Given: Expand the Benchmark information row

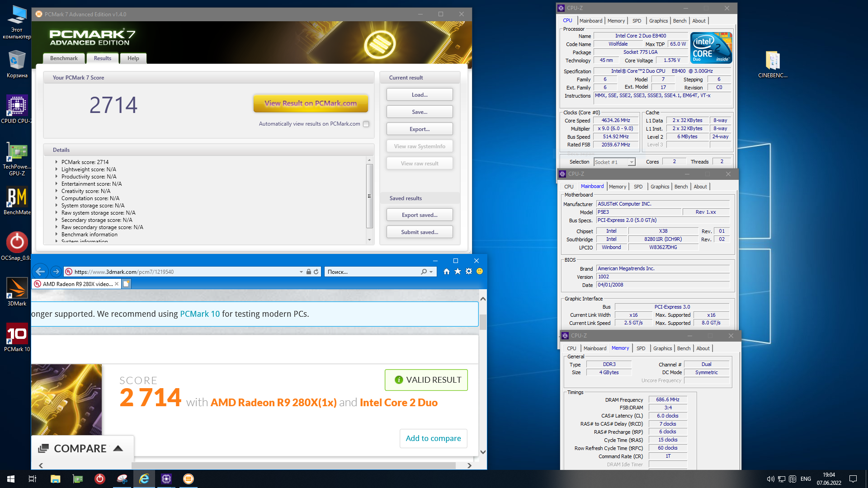Looking at the screenshot, I should coord(57,234).
